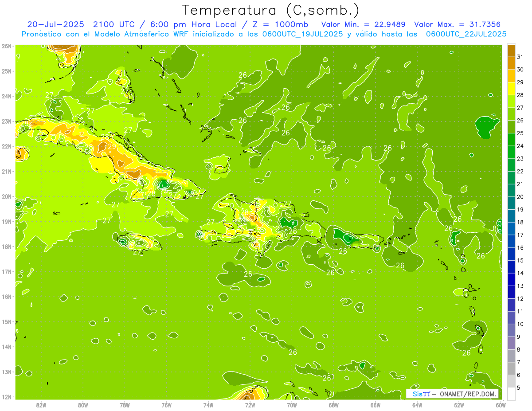The height and width of the screenshot is (411, 532).
Task: Pick the orange swatch between 30 and 31
Action: (511, 63)
